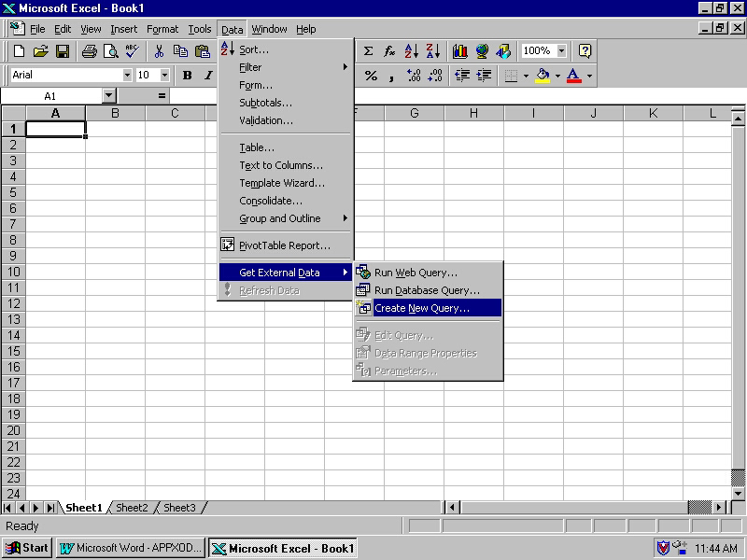Open Print Preview icon
747x560 pixels.
[x=110, y=51]
